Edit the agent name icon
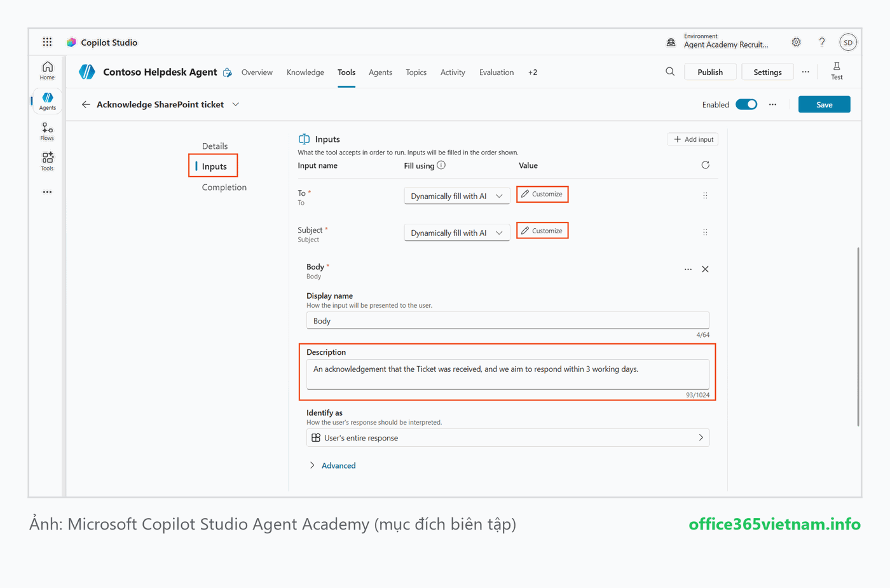 pos(228,72)
